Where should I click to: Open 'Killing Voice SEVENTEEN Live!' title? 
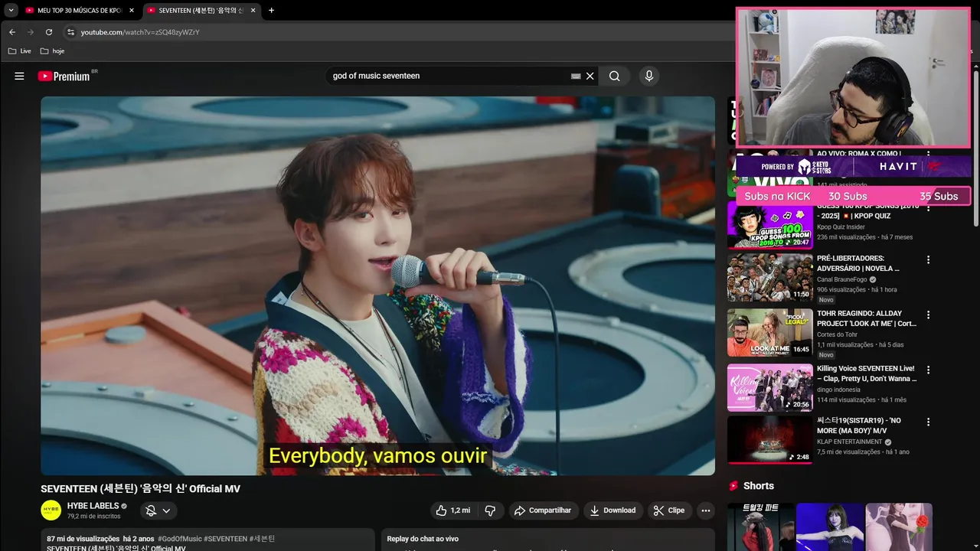pyautogui.click(x=867, y=373)
